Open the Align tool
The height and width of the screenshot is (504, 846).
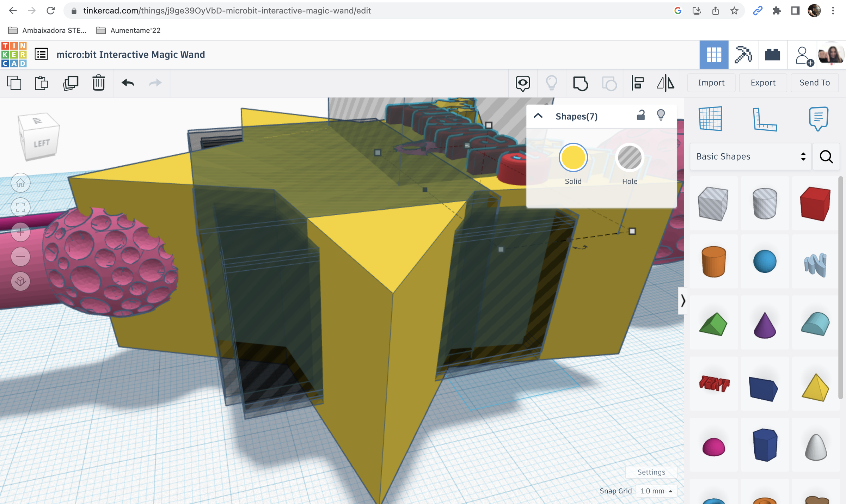tap(637, 82)
